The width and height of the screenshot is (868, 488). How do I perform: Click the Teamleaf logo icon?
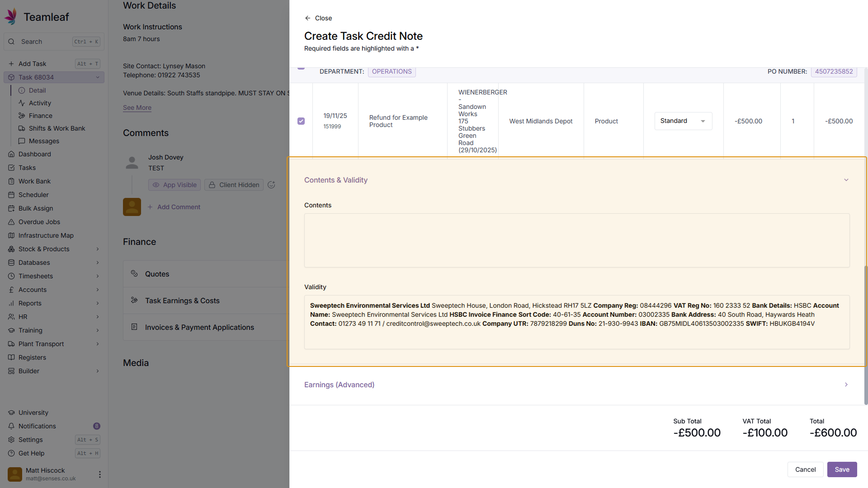(x=11, y=17)
